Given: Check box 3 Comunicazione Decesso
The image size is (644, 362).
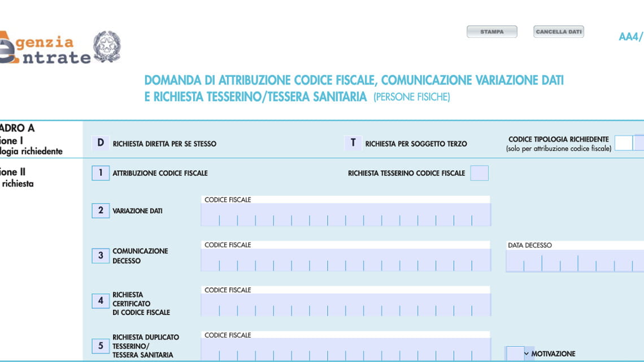Looking at the screenshot, I should tap(101, 256).
